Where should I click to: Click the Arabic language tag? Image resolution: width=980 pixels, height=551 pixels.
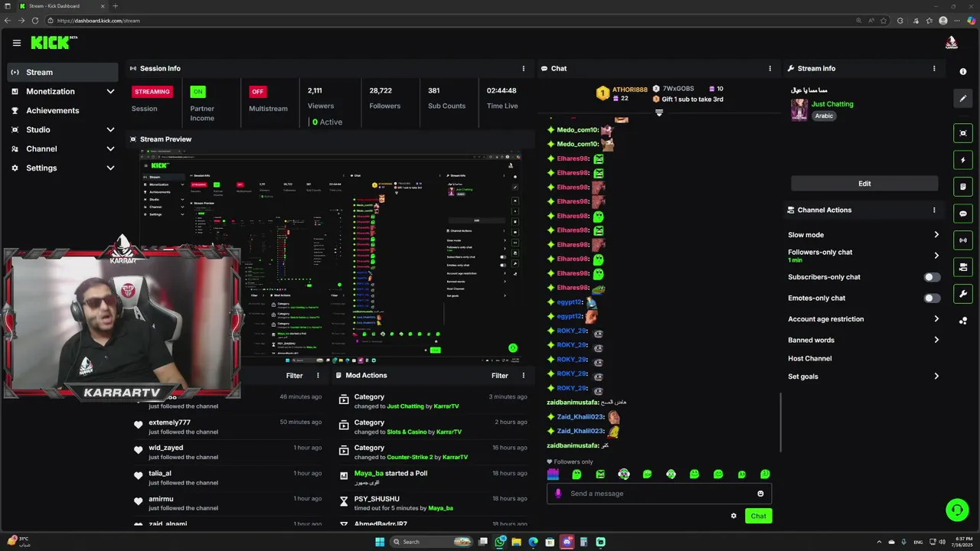click(x=824, y=116)
